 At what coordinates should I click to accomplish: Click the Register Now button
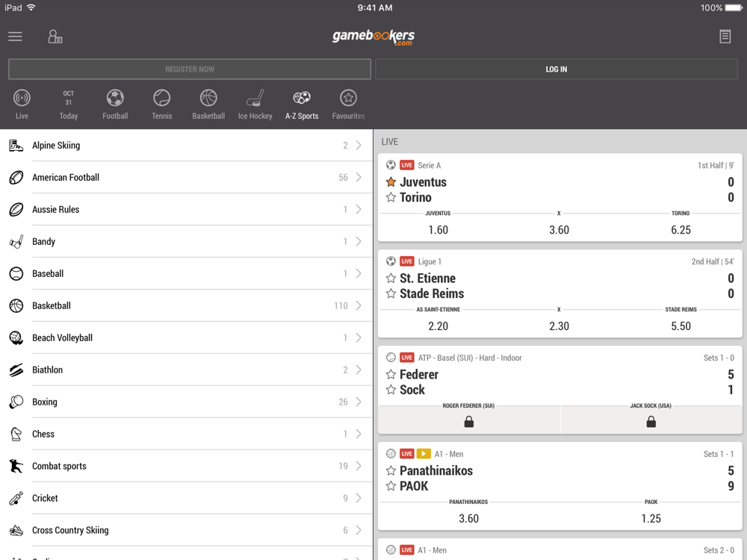[x=190, y=69]
